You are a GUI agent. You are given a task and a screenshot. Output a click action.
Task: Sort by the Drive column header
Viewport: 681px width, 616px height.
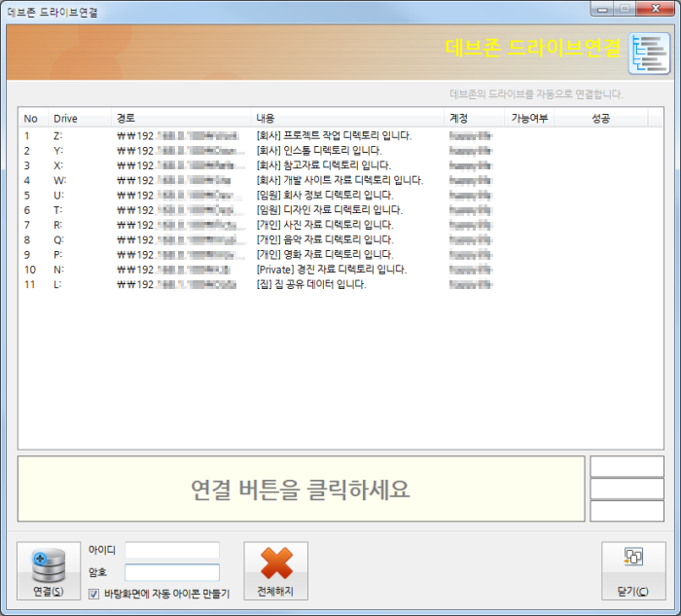[80, 118]
